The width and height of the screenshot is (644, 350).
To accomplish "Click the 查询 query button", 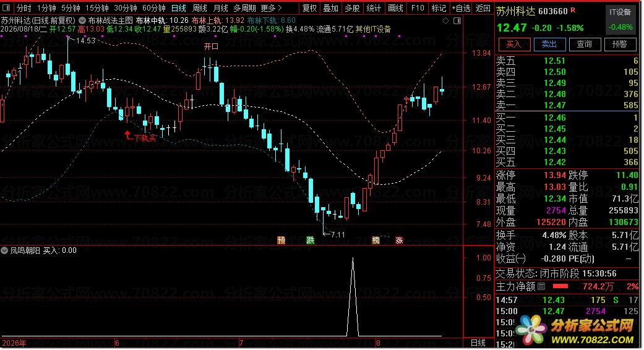I will 585,45.
